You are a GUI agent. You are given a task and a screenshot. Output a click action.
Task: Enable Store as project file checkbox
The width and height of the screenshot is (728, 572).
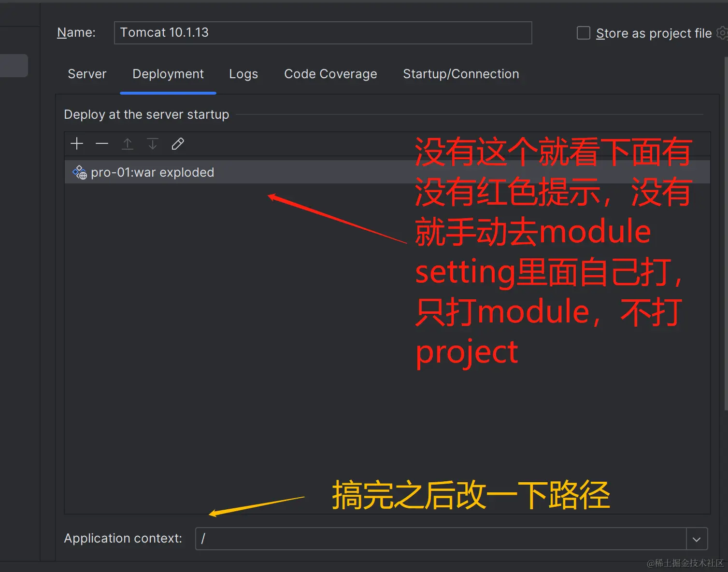(584, 33)
